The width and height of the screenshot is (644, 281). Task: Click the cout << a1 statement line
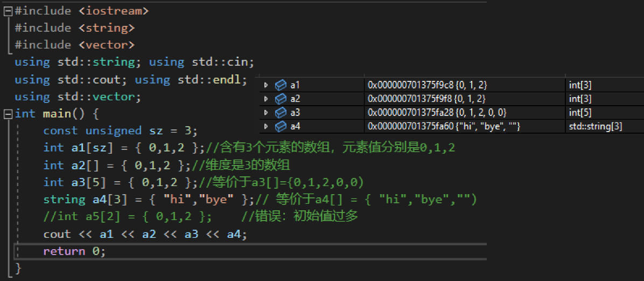pos(145,234)
